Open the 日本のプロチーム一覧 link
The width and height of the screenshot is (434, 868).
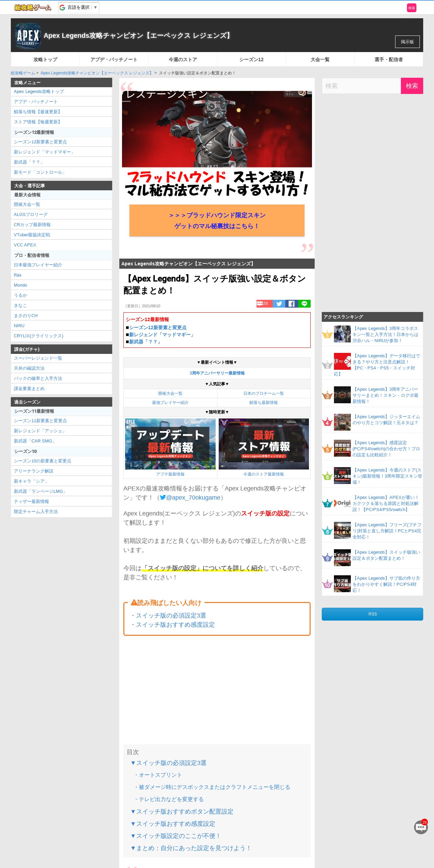coord(264,393)
